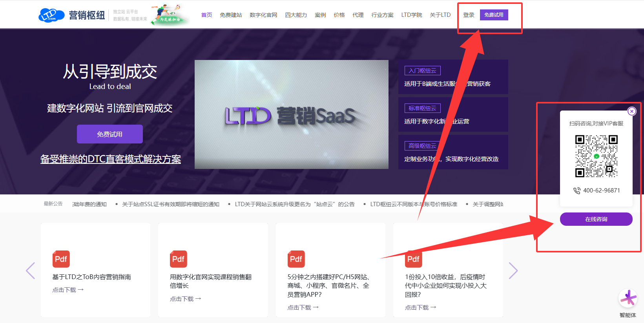The height and width of the screenshot is (323, 644).
Task: Go to the 首页 nav item
Action: click(x=206, y=15)
